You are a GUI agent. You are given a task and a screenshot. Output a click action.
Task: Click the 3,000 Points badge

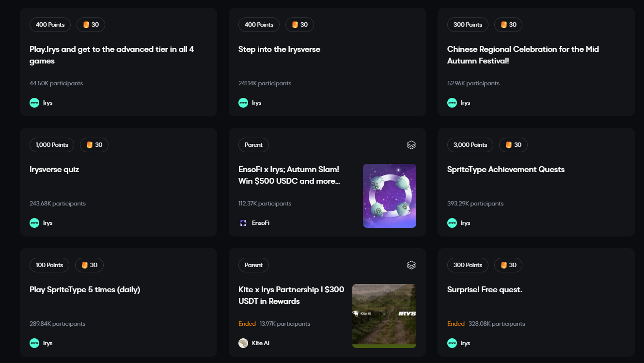pos(470,145)
